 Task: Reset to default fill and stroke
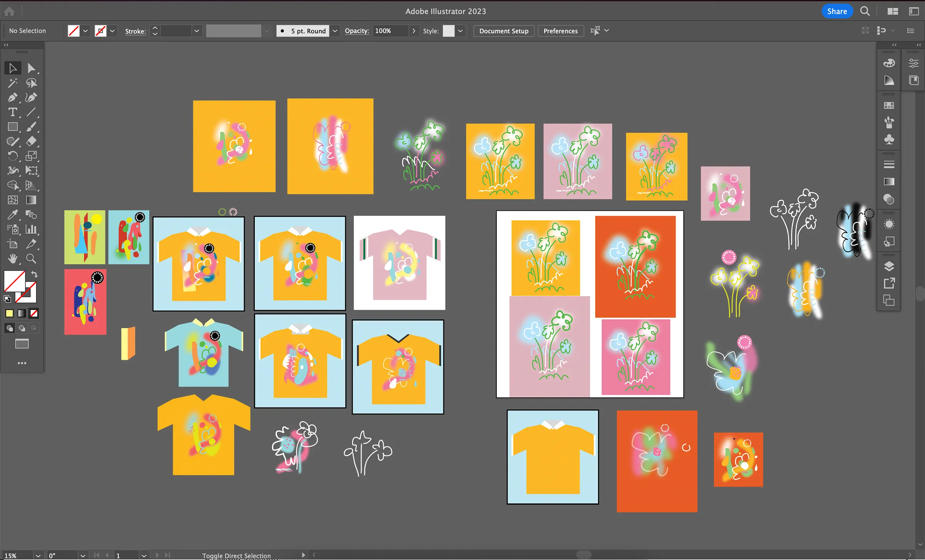[7, 298]
